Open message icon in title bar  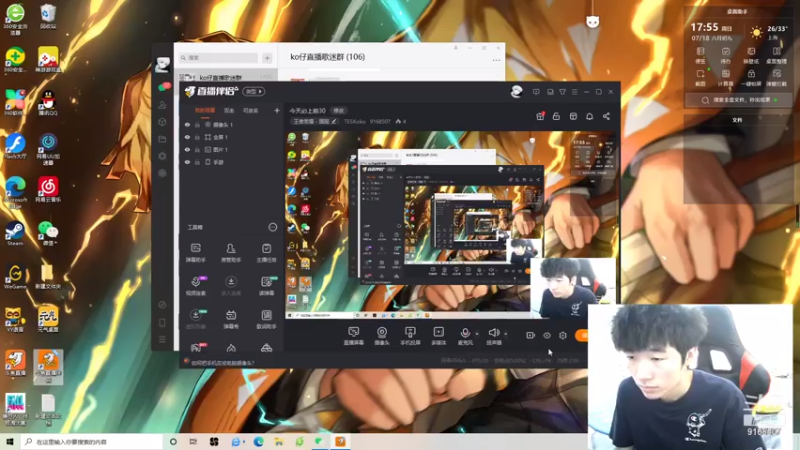point(536,92)
